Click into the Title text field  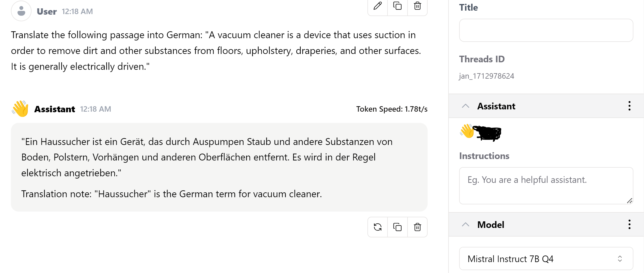[x=546, y=30]
